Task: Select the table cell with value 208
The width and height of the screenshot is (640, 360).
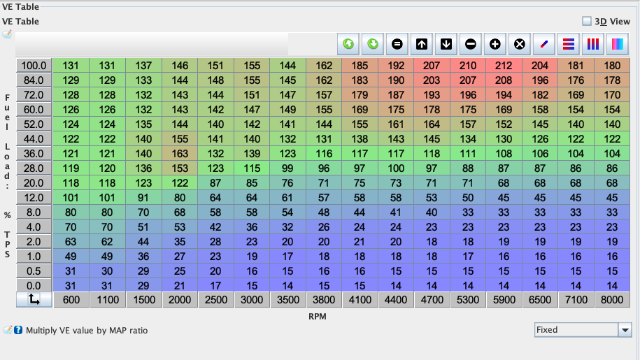Action: (504, 80)
